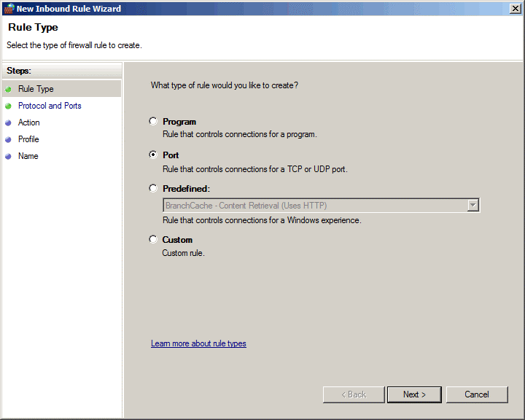Click the firewall wizard title bar icon
This screenshot has width=525, height=420.
pos(9,8)
